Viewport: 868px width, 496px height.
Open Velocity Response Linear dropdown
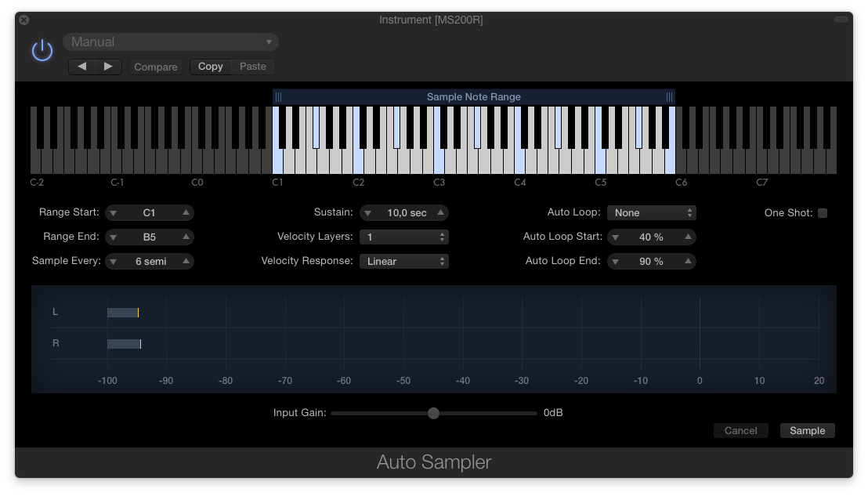404,261
